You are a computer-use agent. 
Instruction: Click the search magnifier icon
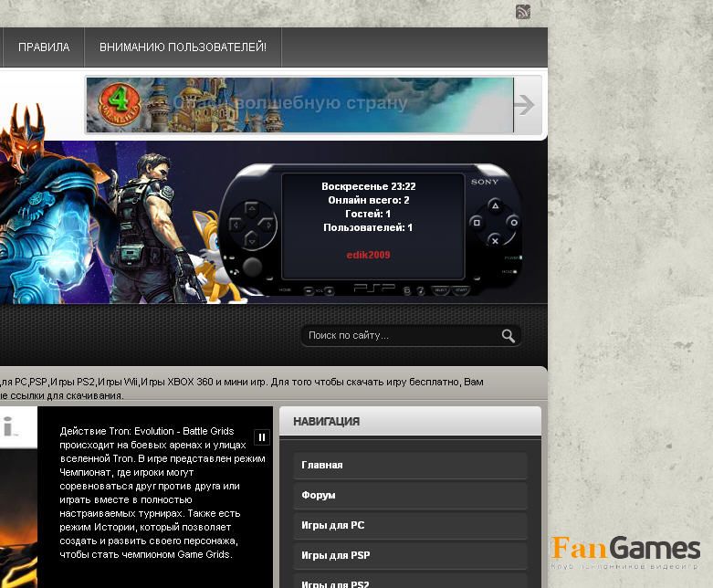click(508, 336)
